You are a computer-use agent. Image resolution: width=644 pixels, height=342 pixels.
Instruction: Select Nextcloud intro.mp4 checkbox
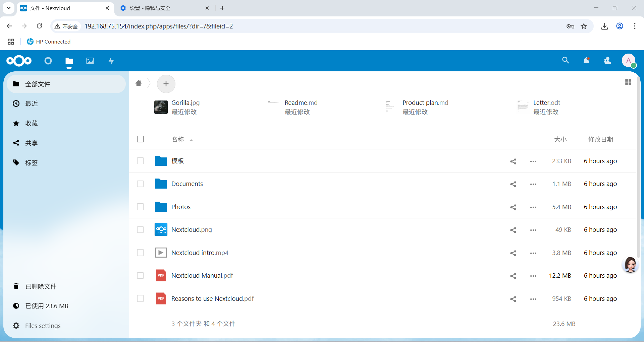tap(141, 253)
